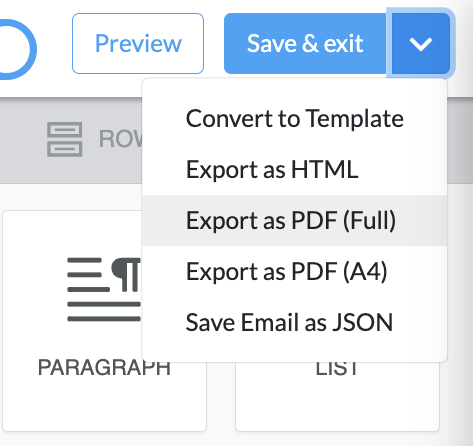This screenshot has height=446, width=473.
Task: Click the Save & exit button
Action: pyautogui.click(x=305, y=44)
